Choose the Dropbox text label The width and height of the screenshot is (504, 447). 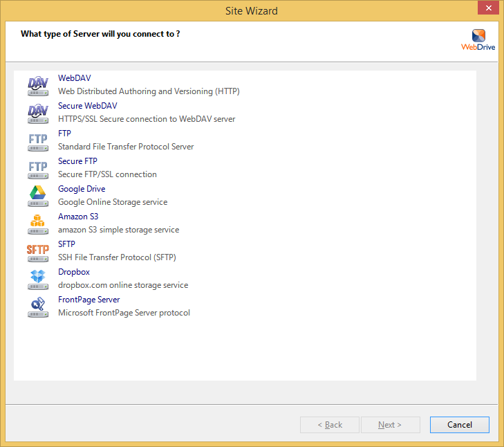(x=74, y=272)
